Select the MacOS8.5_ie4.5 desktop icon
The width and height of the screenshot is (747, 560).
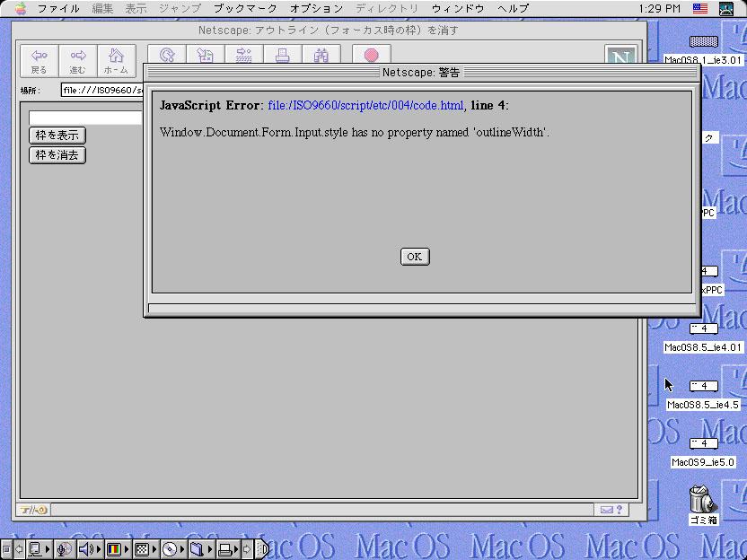click(x=703, y=395)
